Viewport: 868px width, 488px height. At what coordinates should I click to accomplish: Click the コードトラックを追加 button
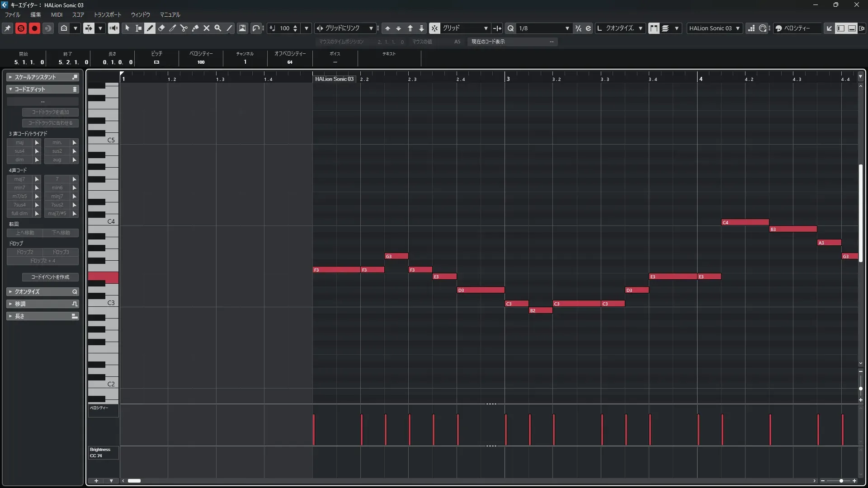(x=50, y=112)
